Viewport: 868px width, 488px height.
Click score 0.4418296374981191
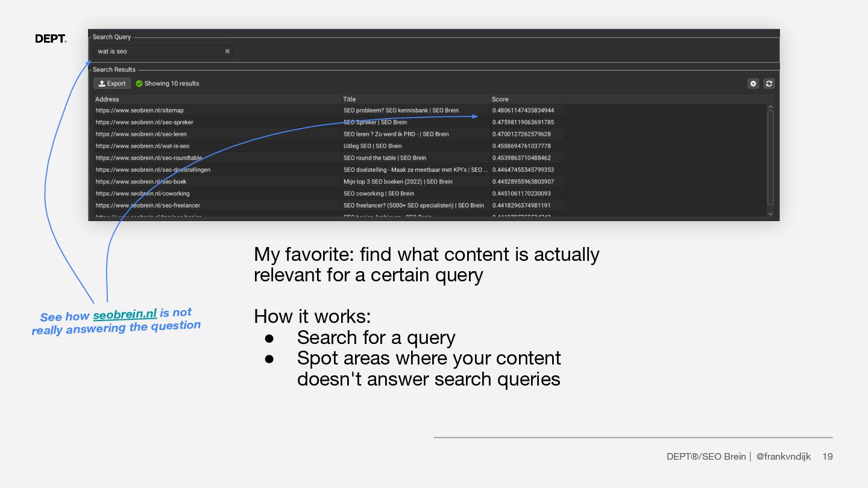521,205
